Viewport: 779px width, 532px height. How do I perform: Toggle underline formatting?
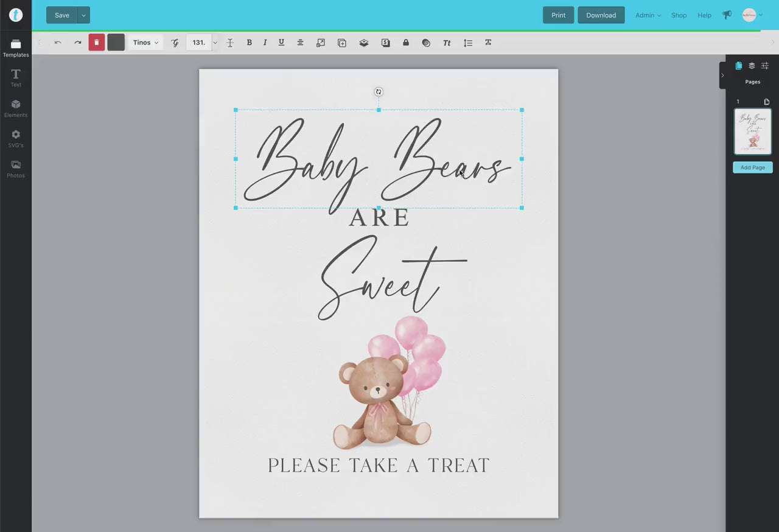281,43
